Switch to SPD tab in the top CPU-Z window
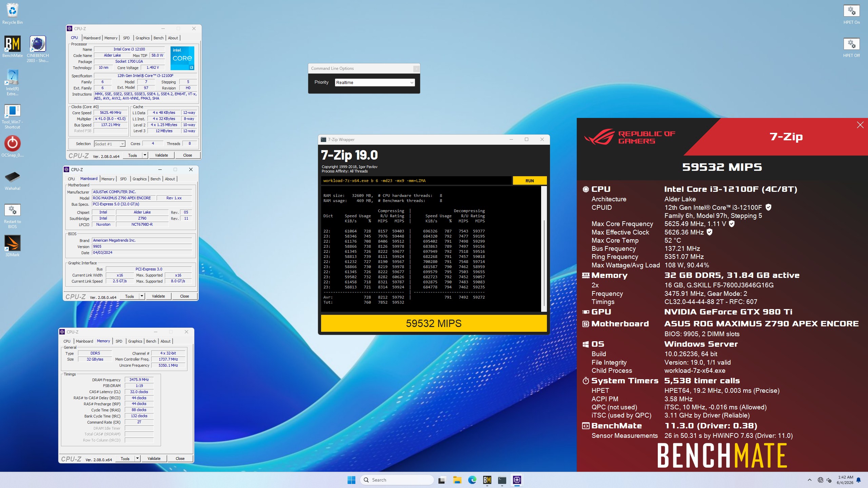The width and height of the screenshot is (868, 488). pyautogui.click(x=126, y=38)
